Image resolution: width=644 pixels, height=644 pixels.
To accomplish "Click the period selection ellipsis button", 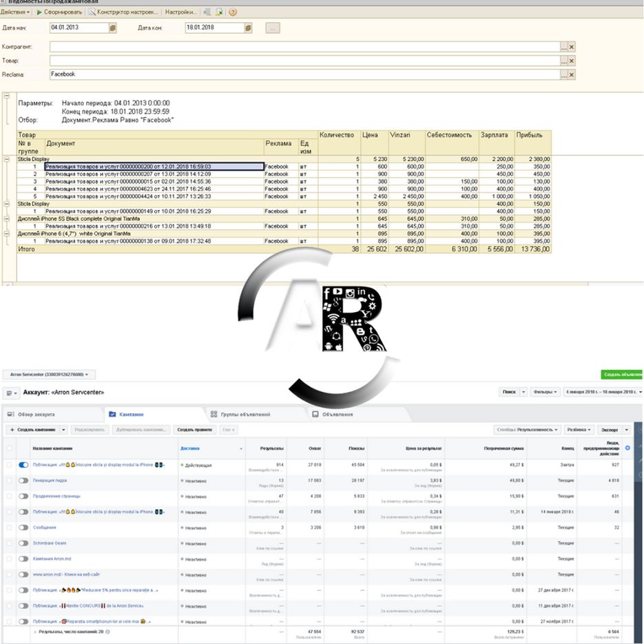I will tap(273, 28).
